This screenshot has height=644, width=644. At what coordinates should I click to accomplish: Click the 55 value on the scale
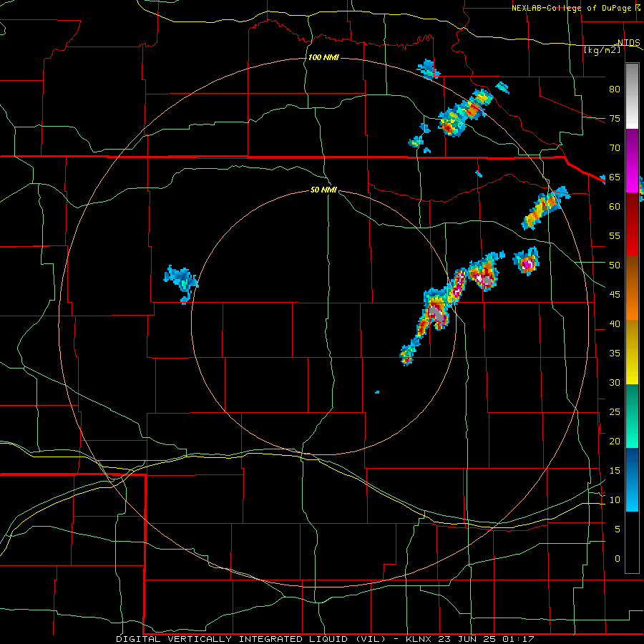tap(615, 235)
